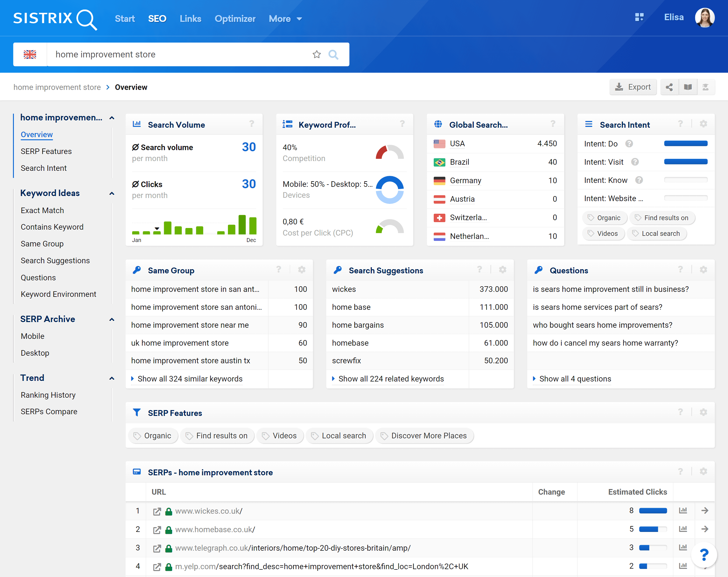The height and width of the screenshot is (577, 728).
Task: Go to the Start tab
Action: 125,18
